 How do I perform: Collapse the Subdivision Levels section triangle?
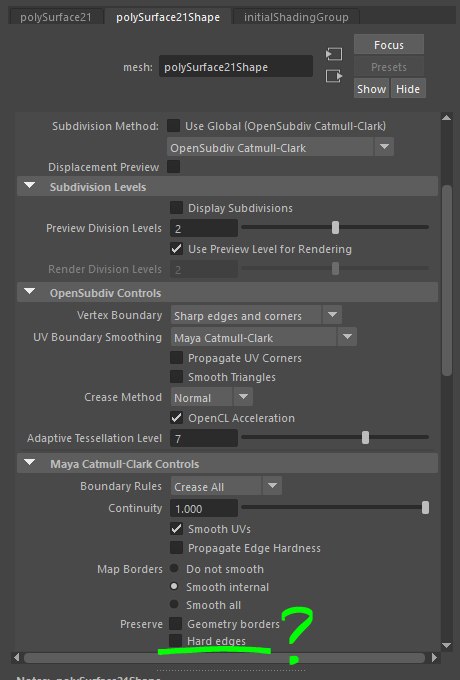click(29, 186)
